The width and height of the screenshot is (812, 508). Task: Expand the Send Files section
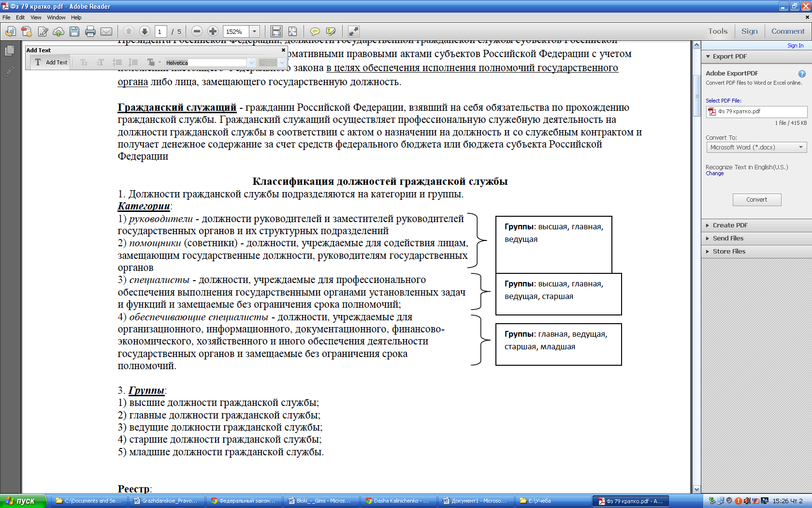(x=756, y=239)
